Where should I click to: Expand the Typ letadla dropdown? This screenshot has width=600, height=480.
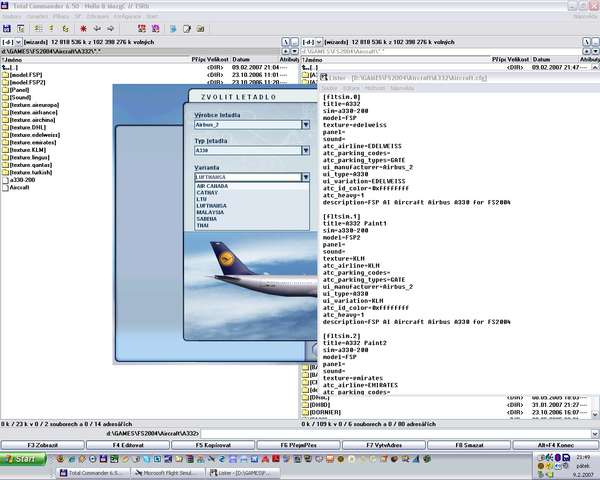305,150
